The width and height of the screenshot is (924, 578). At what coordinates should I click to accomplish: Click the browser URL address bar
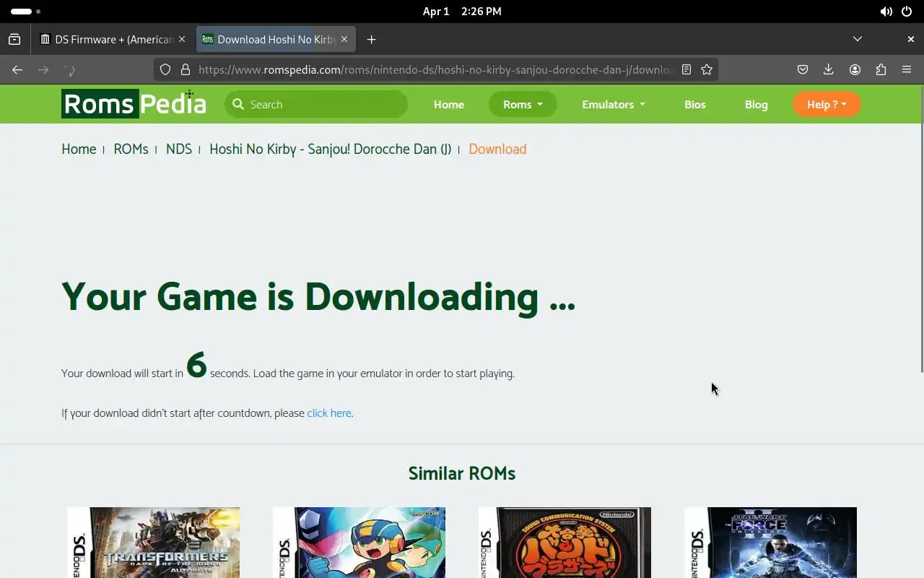pyautogui.click(x=436, y=69)
